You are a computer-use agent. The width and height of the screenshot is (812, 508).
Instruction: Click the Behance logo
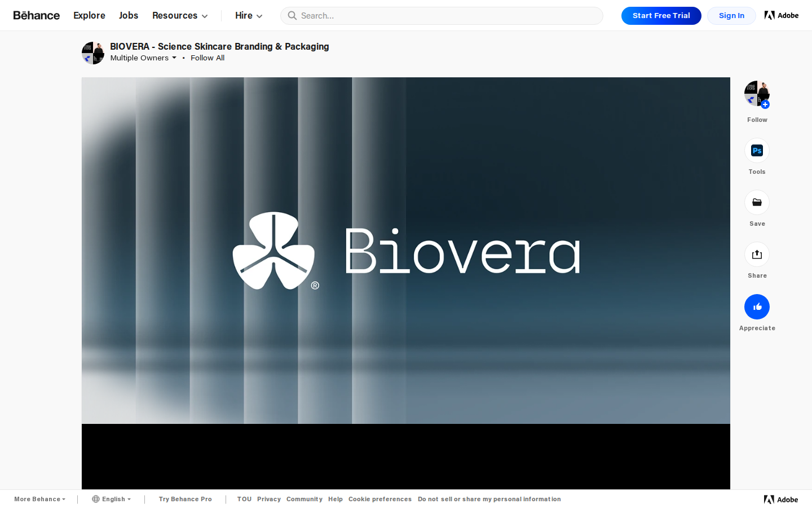36,15
